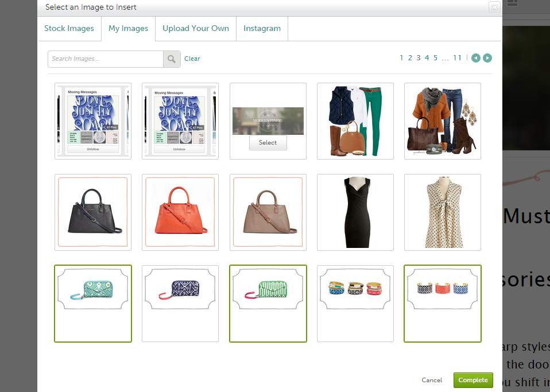Go to previous page arrow
550x392 pixels.
[x=475, y=58]
